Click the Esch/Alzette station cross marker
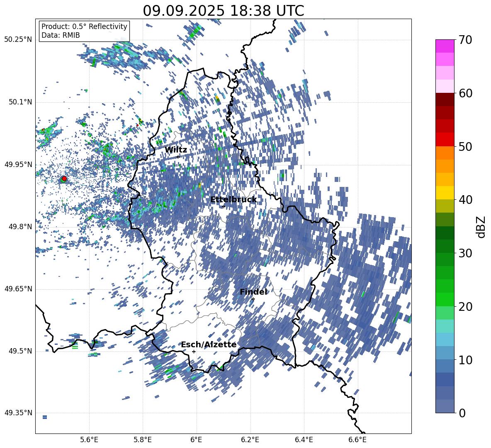 click(x=194, y=351)
